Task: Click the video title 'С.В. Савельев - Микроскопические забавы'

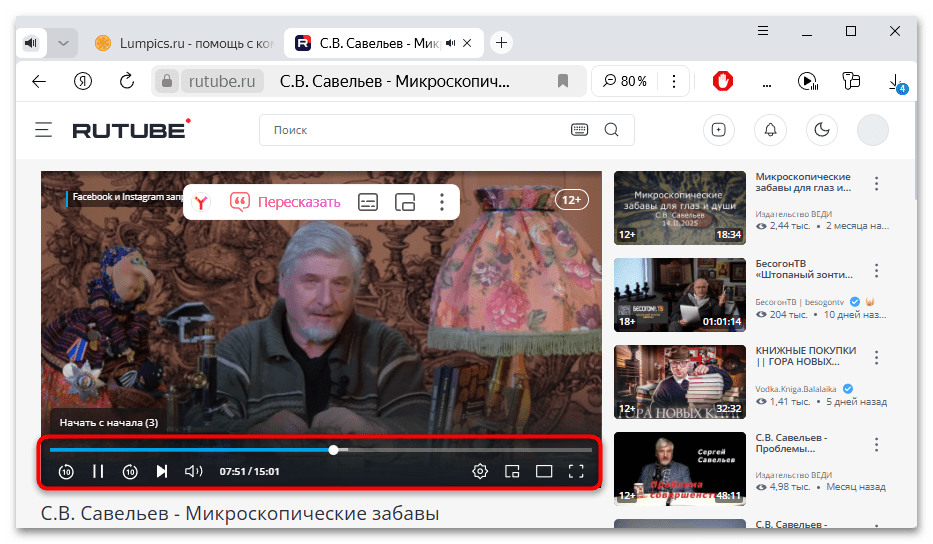Action: [240, 513]
